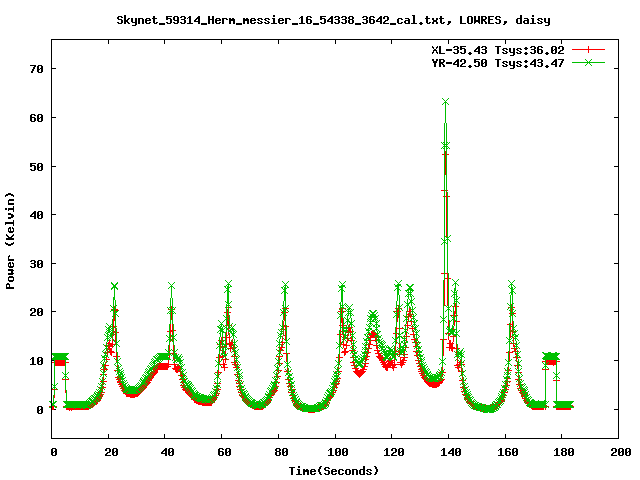Screen dimensions: 640x480
Task: Click x-axis tick label 140
Action: pos(451,452)
